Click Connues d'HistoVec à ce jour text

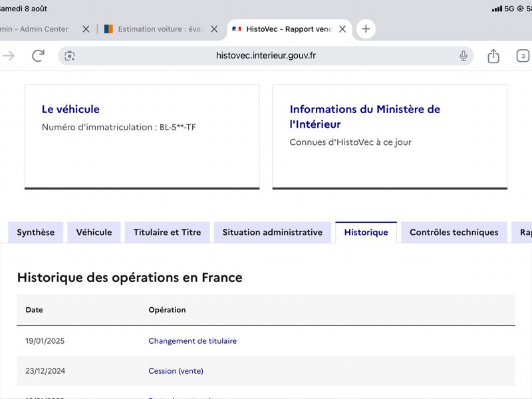(x=350, y=142)
